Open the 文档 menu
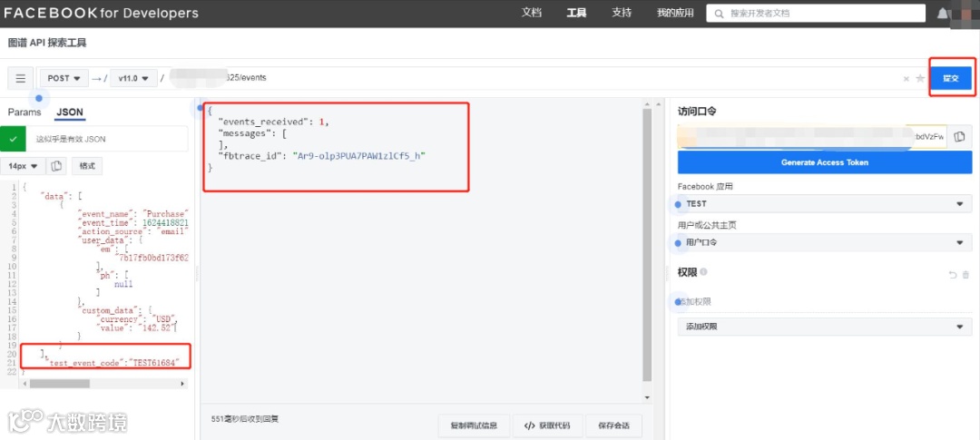Viewport: 980px width, 440px height. [531, 13]
